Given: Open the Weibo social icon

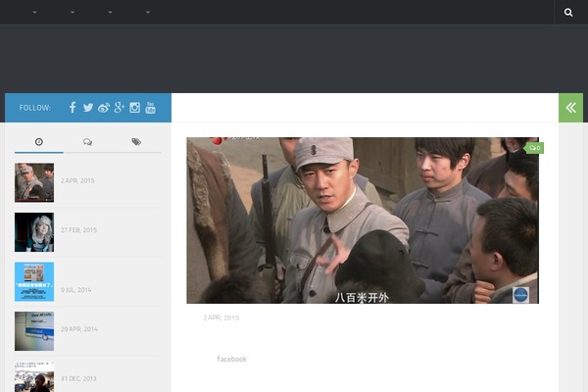Looking at the screenshot, I should pyautogui.click(x=104, y=108).
